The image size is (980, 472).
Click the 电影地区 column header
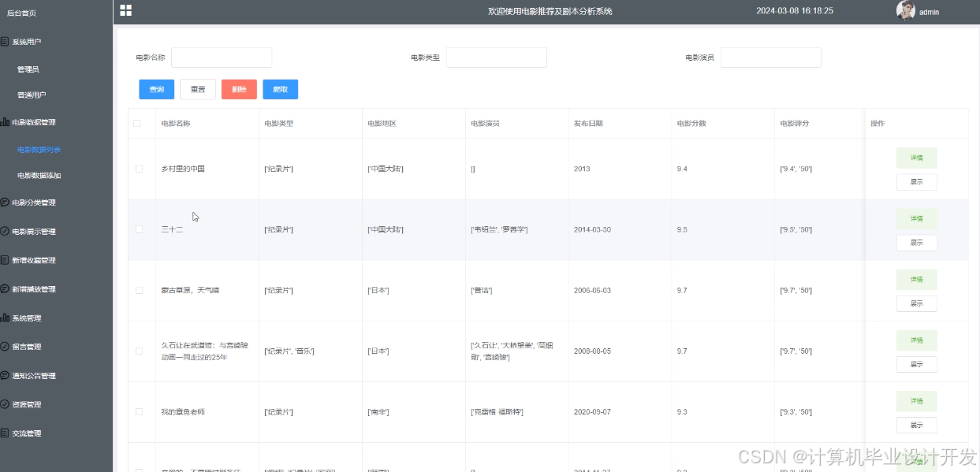point(382,124)
